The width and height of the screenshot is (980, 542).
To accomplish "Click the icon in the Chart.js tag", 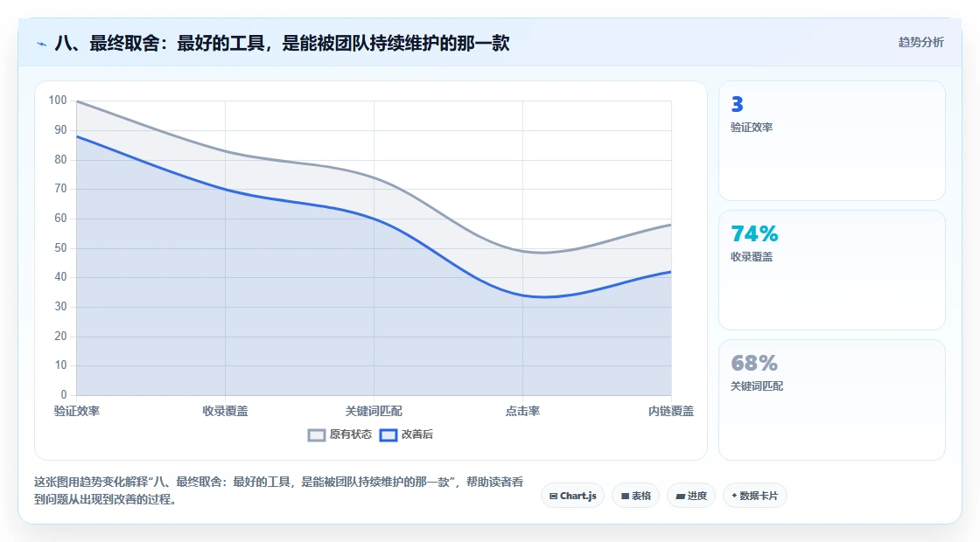I will (553, 497).
